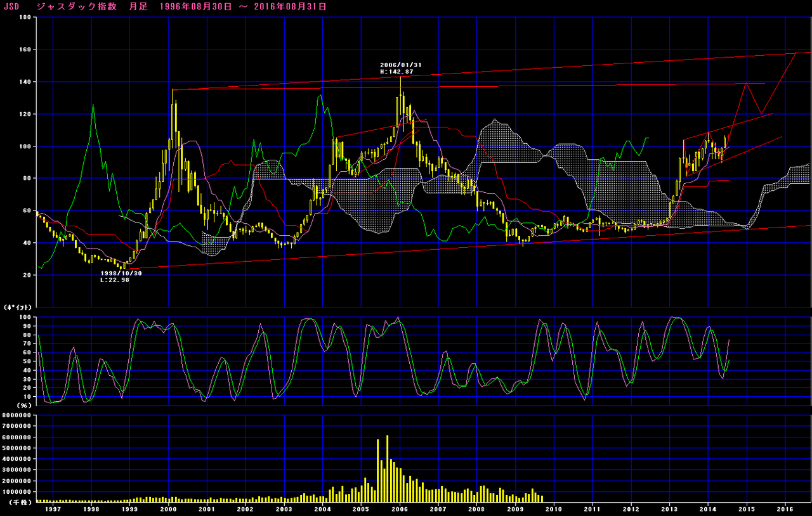Click the 2000000 volume axis label
Image resolution: width=812 pixels, height=516 pixels.
click(18, 481)
